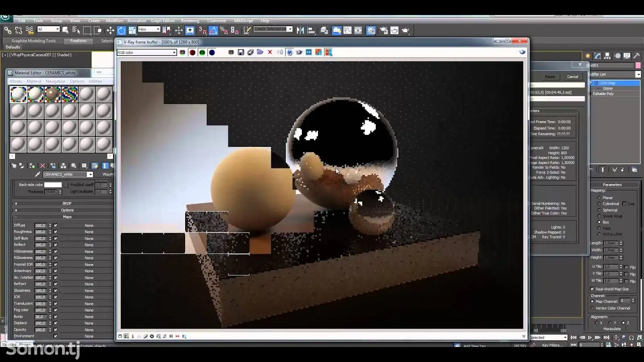Screen dimensions: 644x362
Task: Click the Bind to Space Warp icon
Action: 29,31
